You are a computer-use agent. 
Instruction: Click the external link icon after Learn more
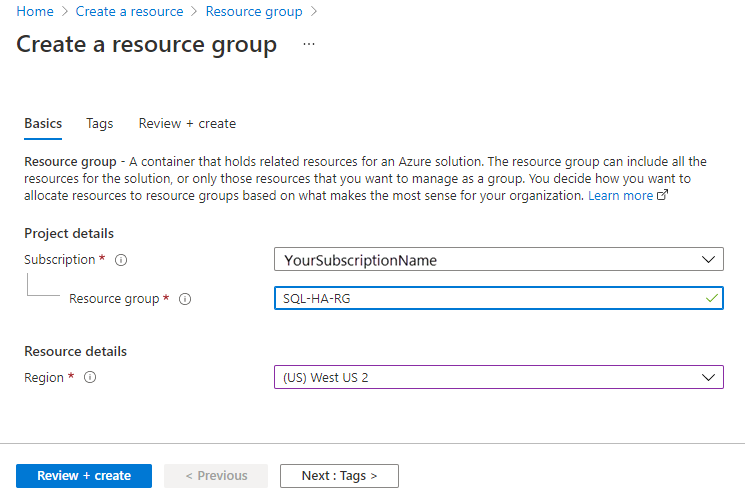pos(662,196)
